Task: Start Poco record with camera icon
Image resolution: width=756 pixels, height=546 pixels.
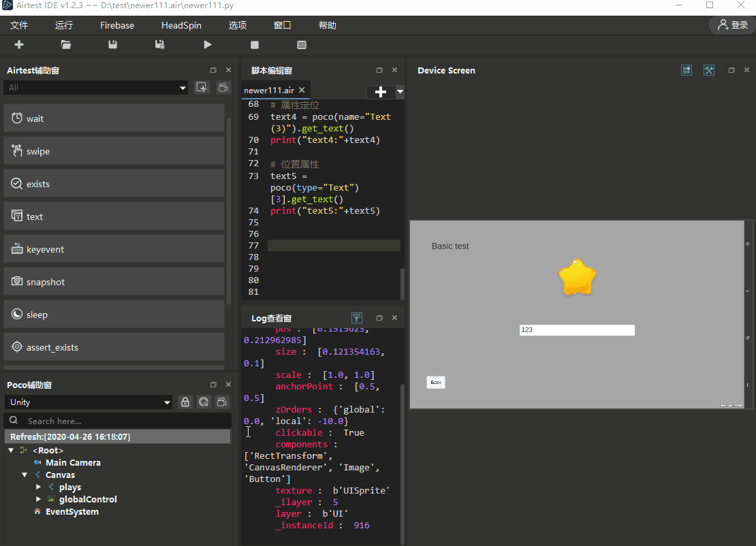Action: tap(222, 402)
